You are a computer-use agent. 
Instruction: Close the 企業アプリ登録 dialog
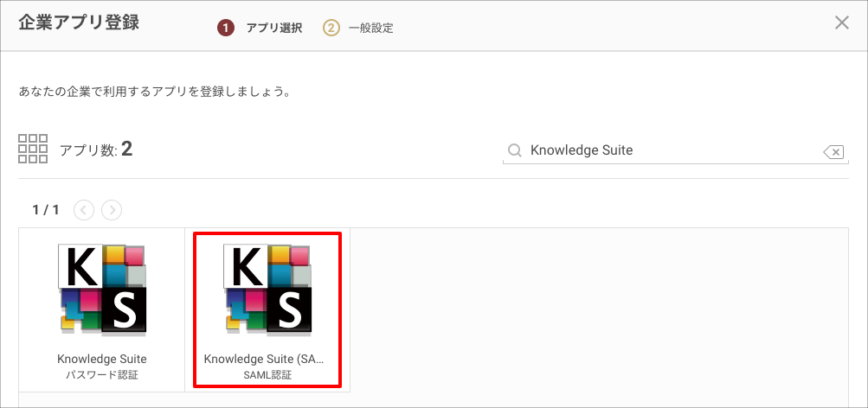[841, 22]
